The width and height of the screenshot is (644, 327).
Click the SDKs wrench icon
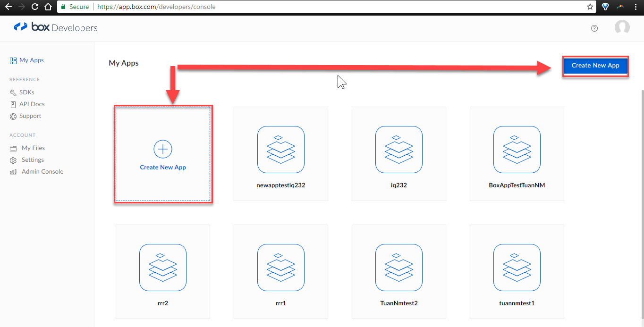click(13, 92)
